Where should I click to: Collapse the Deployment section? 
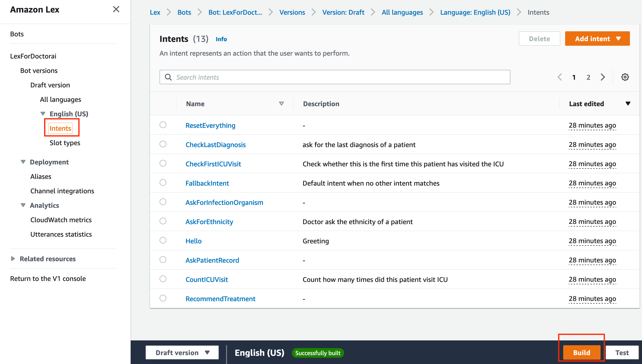tap(23, 162)
